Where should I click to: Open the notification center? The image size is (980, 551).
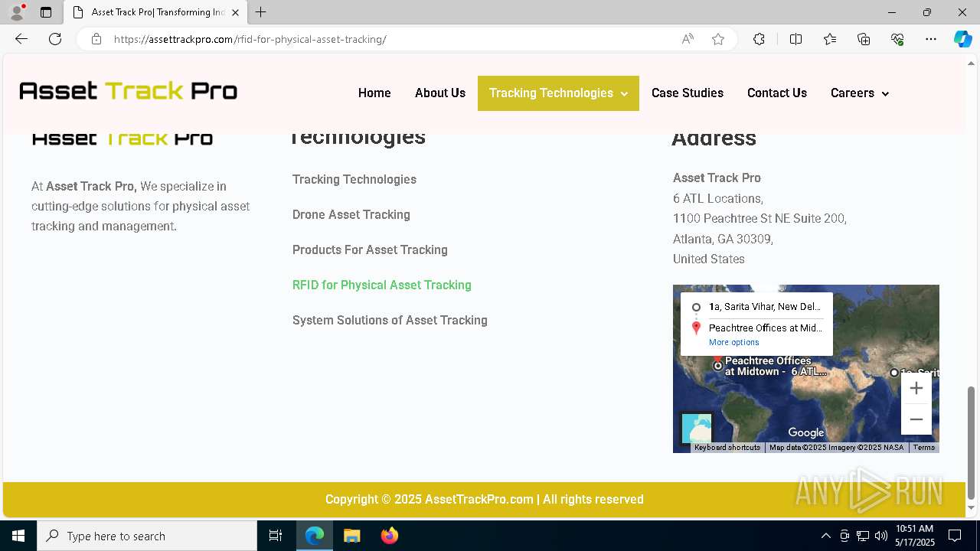point(955,536)
